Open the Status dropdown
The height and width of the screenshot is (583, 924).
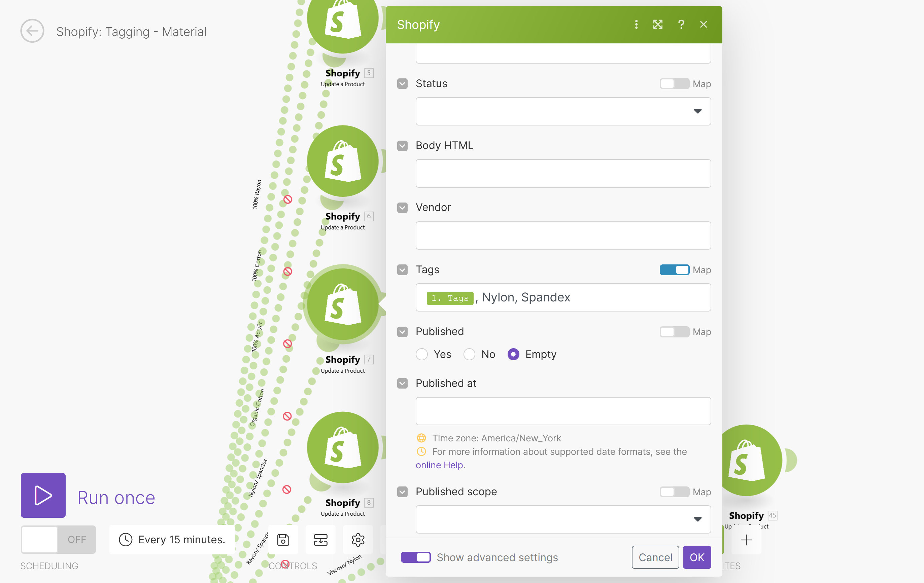click(563, 111)
